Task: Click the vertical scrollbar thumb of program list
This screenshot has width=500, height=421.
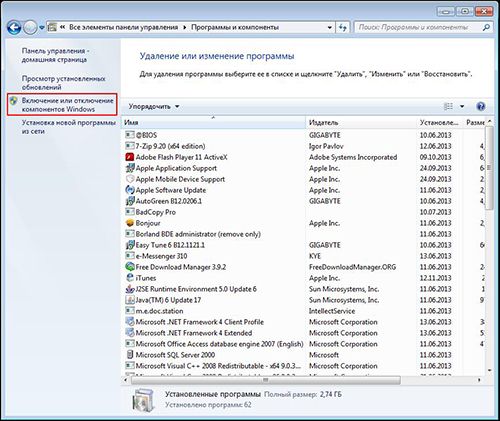Action: tap(489, 168)
